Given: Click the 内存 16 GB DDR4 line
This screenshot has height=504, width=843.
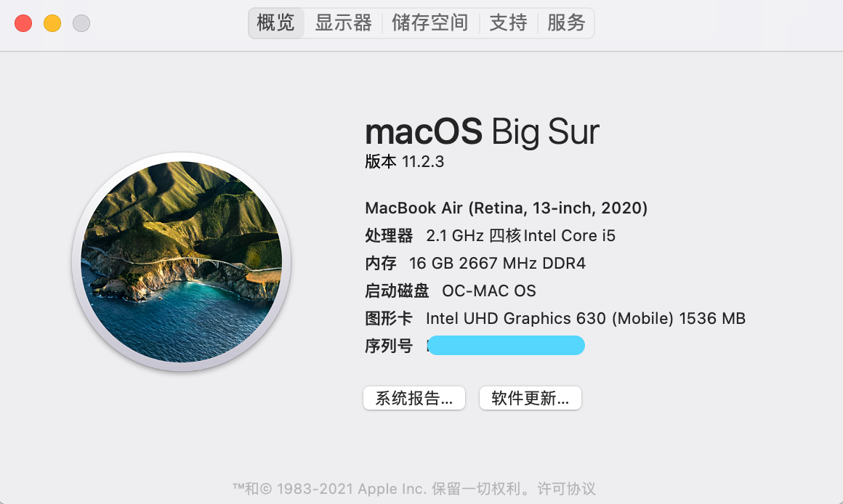Looking at the screenshot, I should click(x=475, y=264).
